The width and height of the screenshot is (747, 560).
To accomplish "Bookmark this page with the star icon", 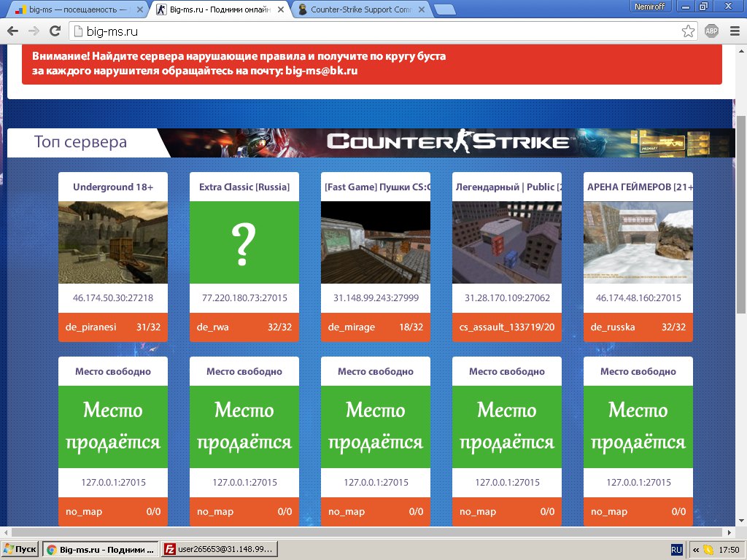I will coord(688,31).
